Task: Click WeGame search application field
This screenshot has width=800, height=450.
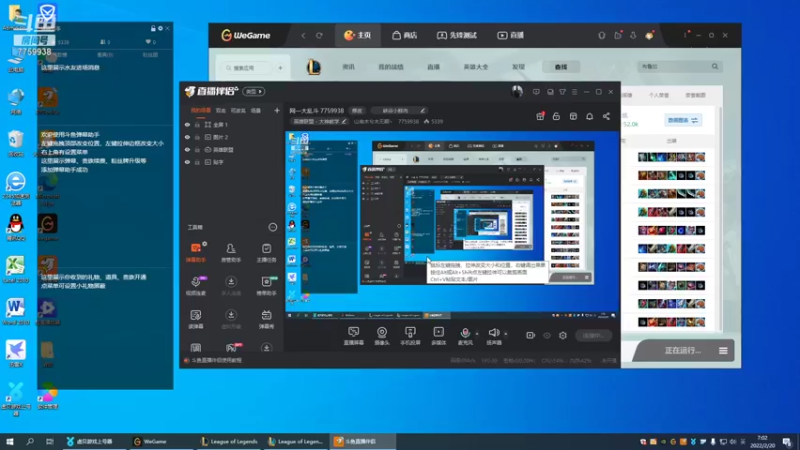Action: click(248, 67)
